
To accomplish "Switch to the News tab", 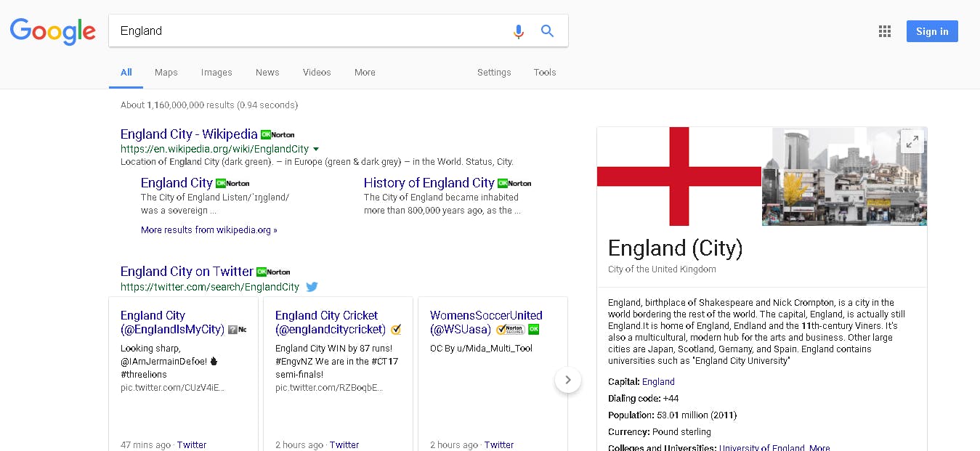I will (x=267, y=72).
